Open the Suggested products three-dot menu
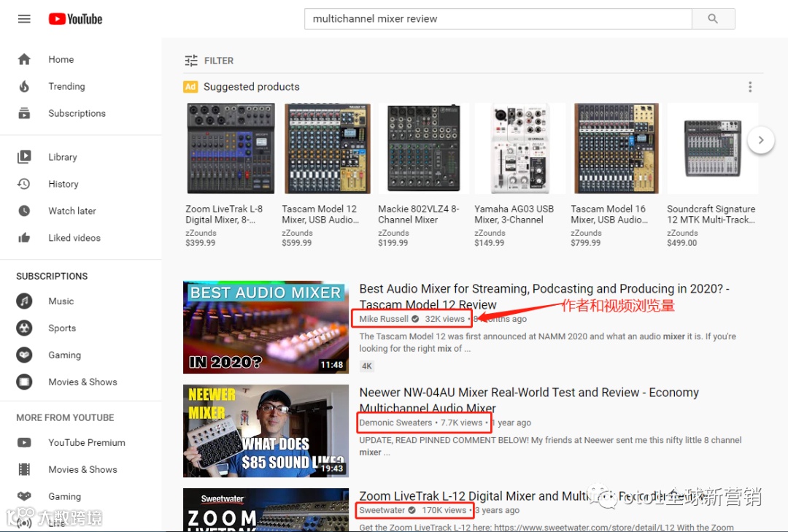788x532 pixels. coord(750,87)
